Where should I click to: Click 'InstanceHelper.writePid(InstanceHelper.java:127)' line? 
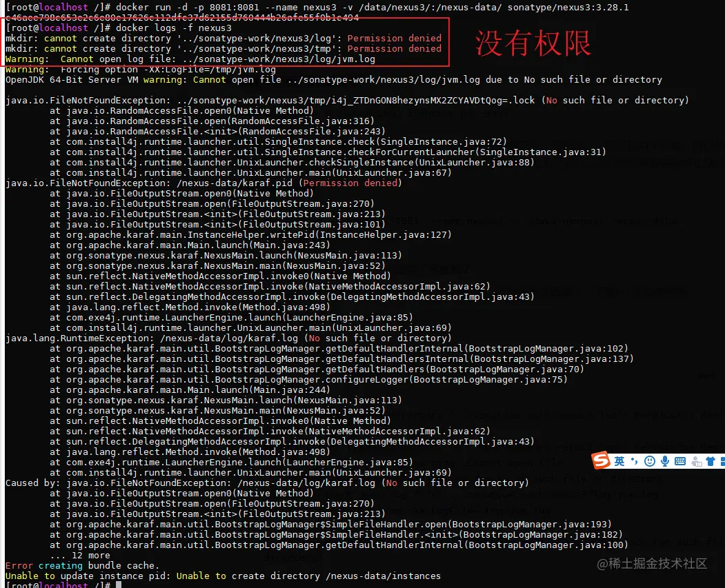tap(250, 234)
